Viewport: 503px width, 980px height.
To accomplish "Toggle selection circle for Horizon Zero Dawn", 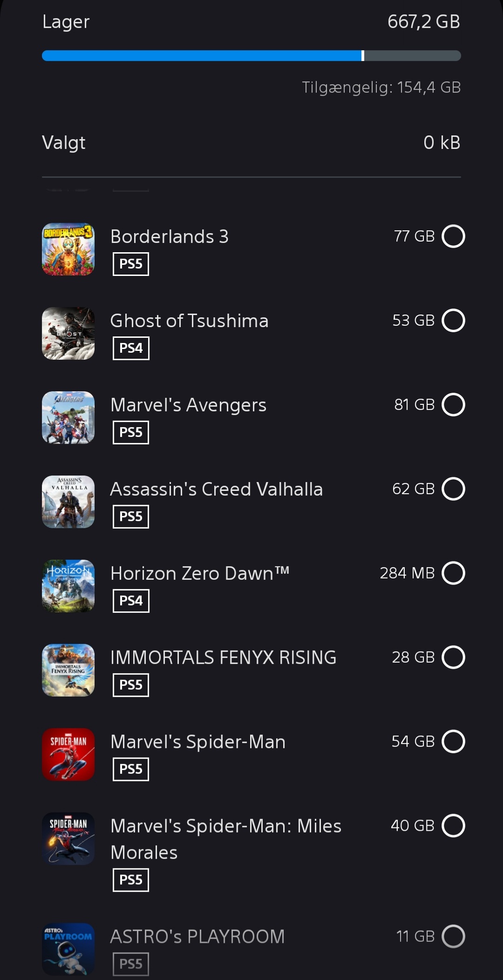I will (x=453, y=573).
